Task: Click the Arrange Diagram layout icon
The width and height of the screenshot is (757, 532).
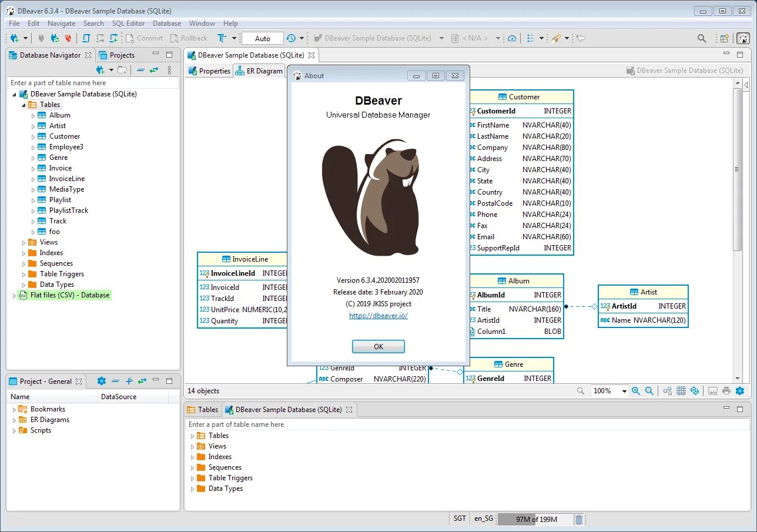Action: point(668,391)
